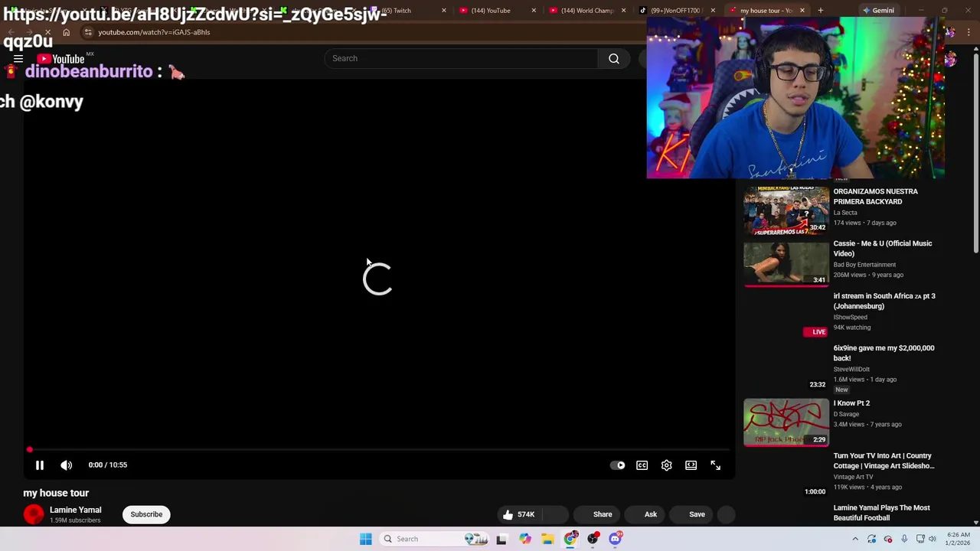Open 'Lamine Yamal Plays The Most Beautiful Football' title
This screenshot has width=980, height=551.
click(x=881, y=513)
